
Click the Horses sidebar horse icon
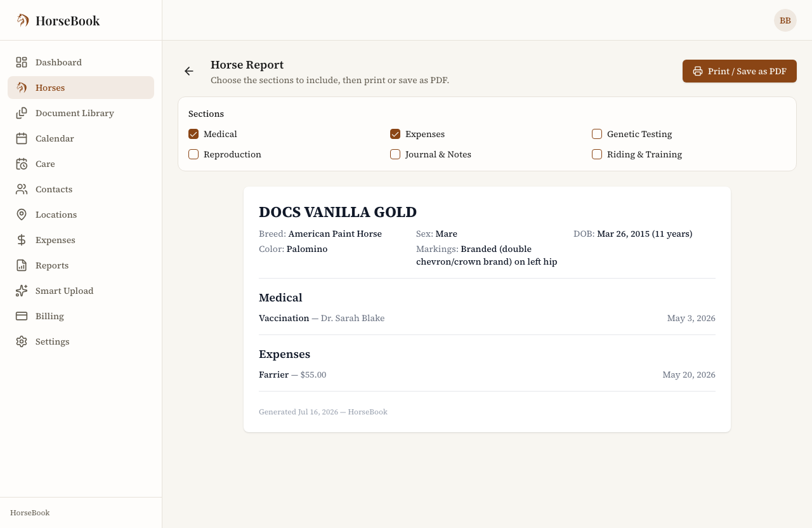pos(22,88)
